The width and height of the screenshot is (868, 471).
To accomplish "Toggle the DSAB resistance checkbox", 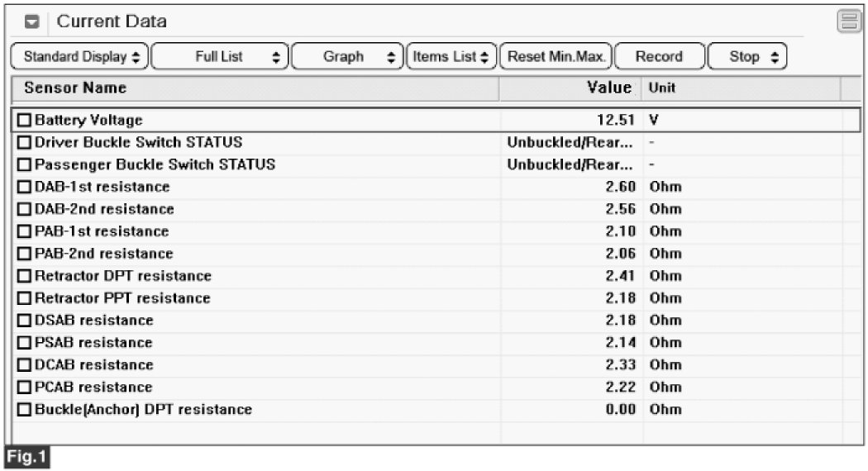I will [24, 321].
